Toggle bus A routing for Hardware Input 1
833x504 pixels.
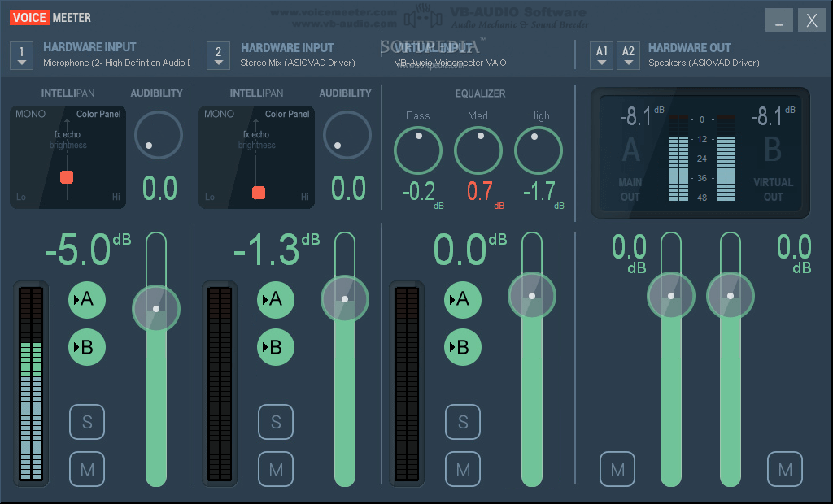point(87,300)
